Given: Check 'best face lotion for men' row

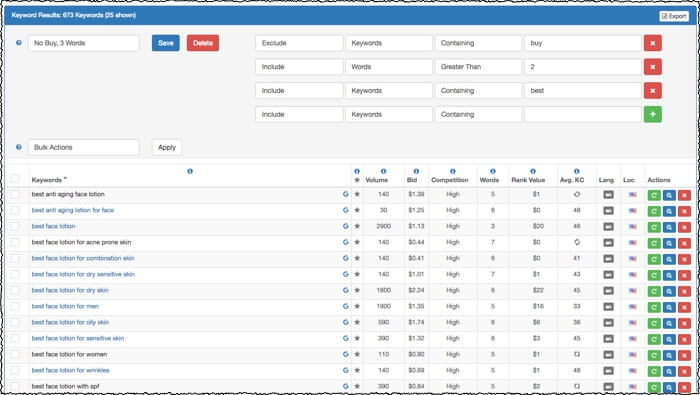Looking at the screenshot, I should click(x=15, y=306).
